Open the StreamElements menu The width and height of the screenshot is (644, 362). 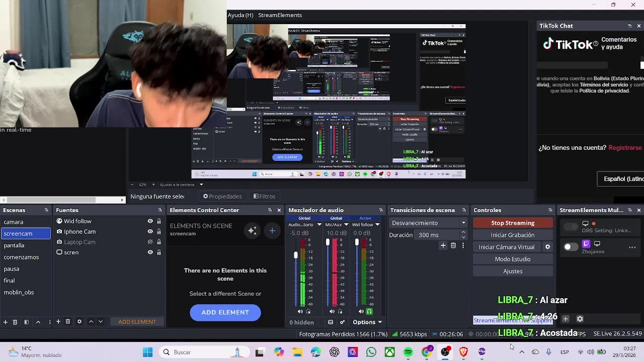click(280, 15)
